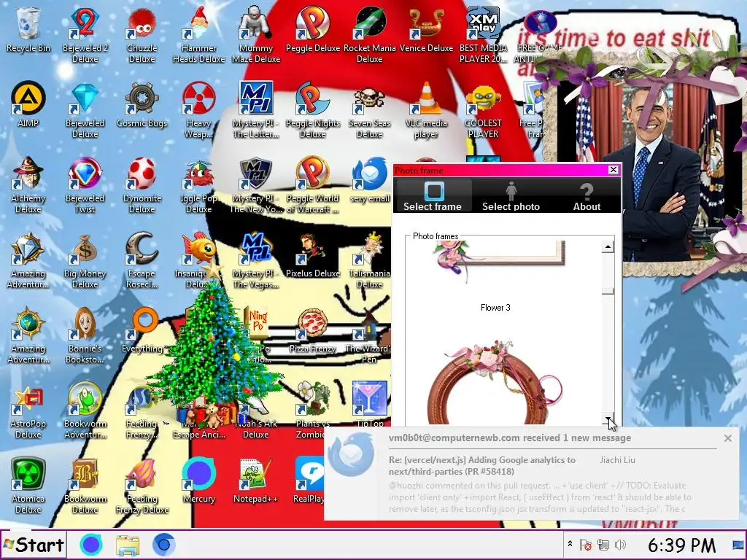Switch to Select frame tab
747x560 pixels.
[x=433, y=196]
